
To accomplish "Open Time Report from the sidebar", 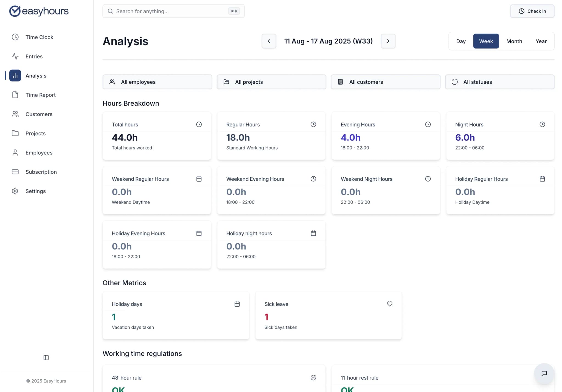I will click(x=40, y=95).
